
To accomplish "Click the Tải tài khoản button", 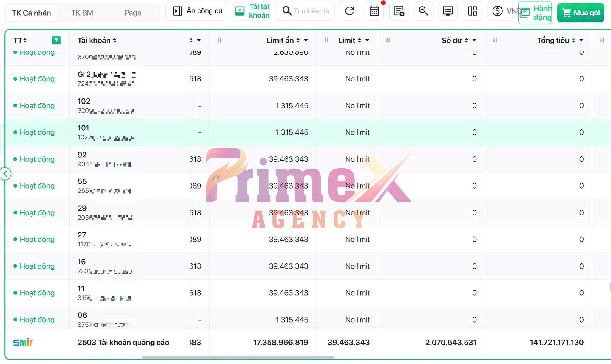I will [252, 11].
